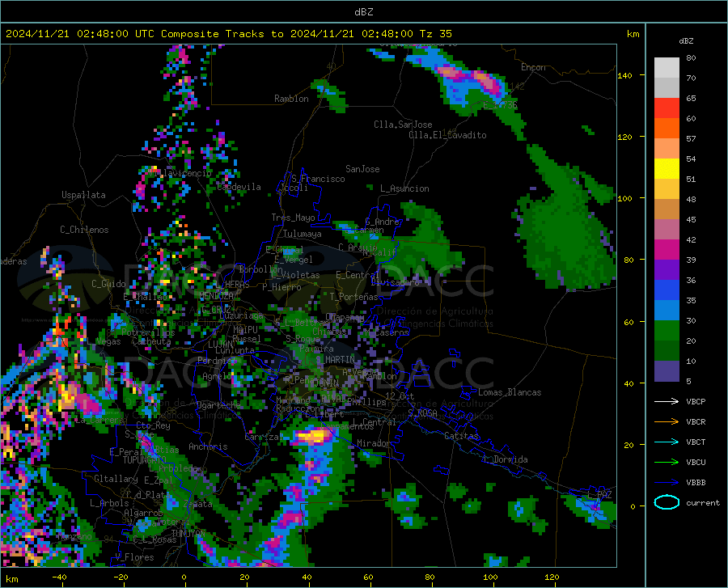The width and height of the screenshot is (728, 588).
Task: Click the Mirador location label
Action: click(373, 443)
